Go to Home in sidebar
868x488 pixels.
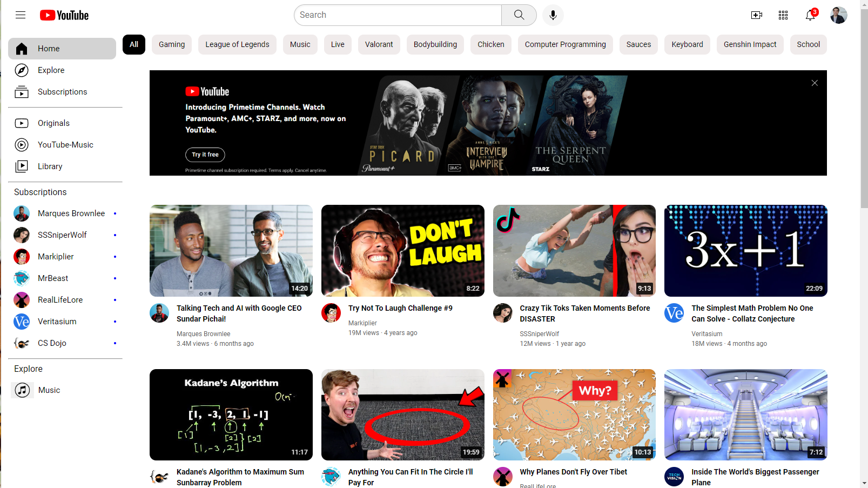62,49
